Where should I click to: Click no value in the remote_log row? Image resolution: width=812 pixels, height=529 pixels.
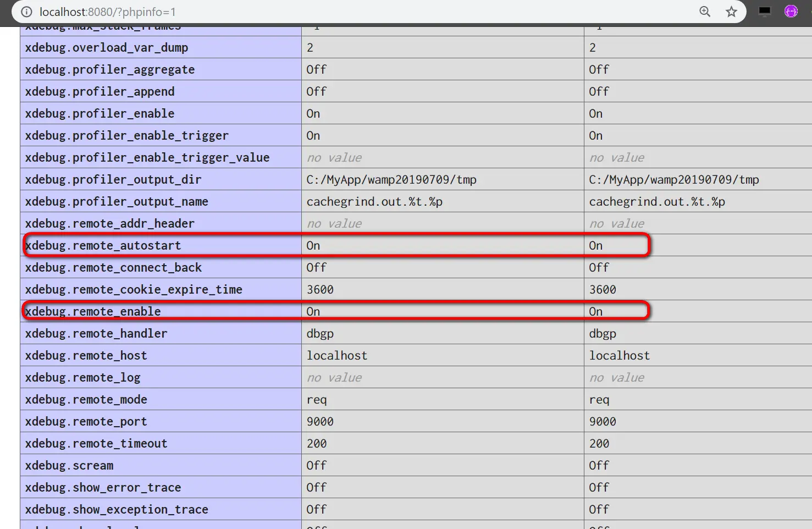334,377
